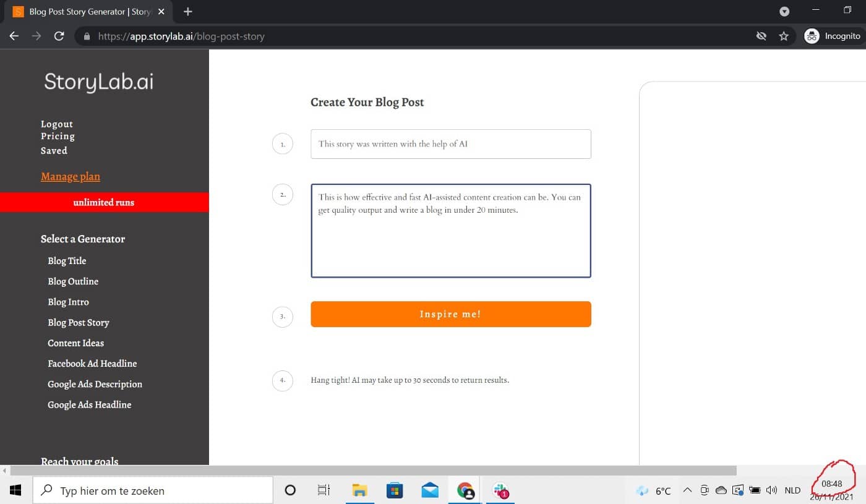Click the NLD language indicator
Screen dimensions: 866x504
click(x=792, y=490)
